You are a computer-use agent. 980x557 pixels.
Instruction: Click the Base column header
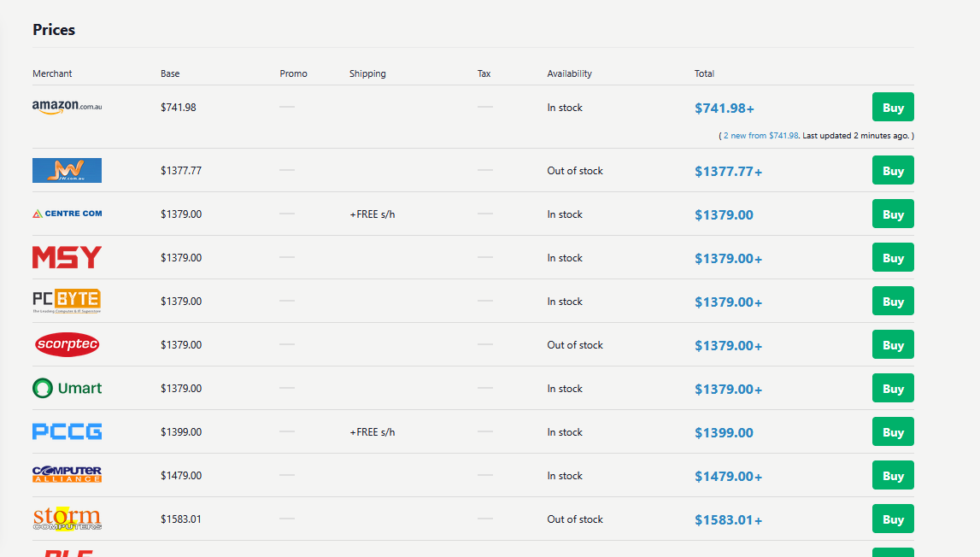(170, 73)
